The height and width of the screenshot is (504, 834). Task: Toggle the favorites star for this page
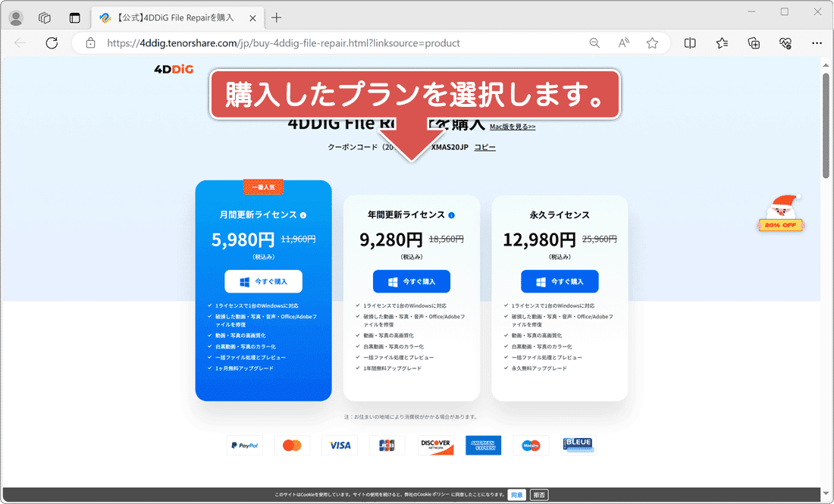click(651, 43)
